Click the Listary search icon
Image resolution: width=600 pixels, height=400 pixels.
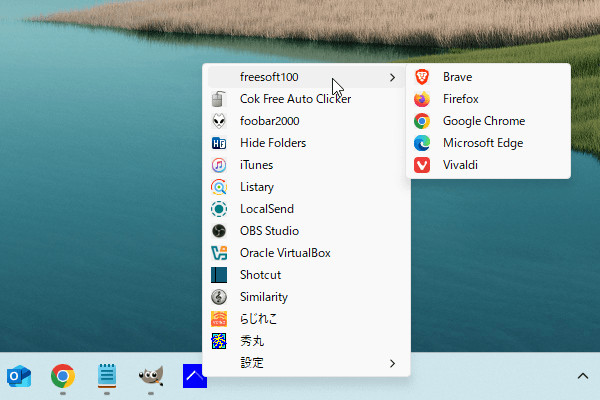219,187
